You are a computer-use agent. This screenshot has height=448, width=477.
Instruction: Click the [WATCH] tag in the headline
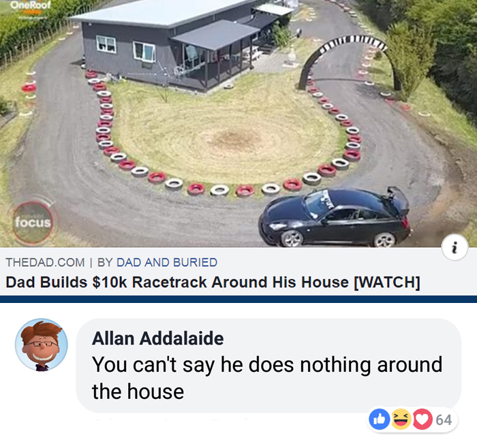(386, 283)
